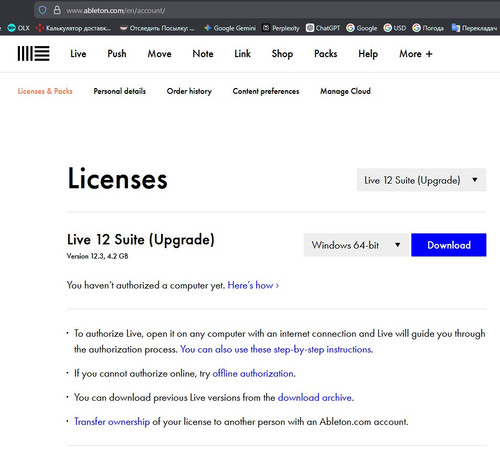Open the USD bookmark

(395, 28)
